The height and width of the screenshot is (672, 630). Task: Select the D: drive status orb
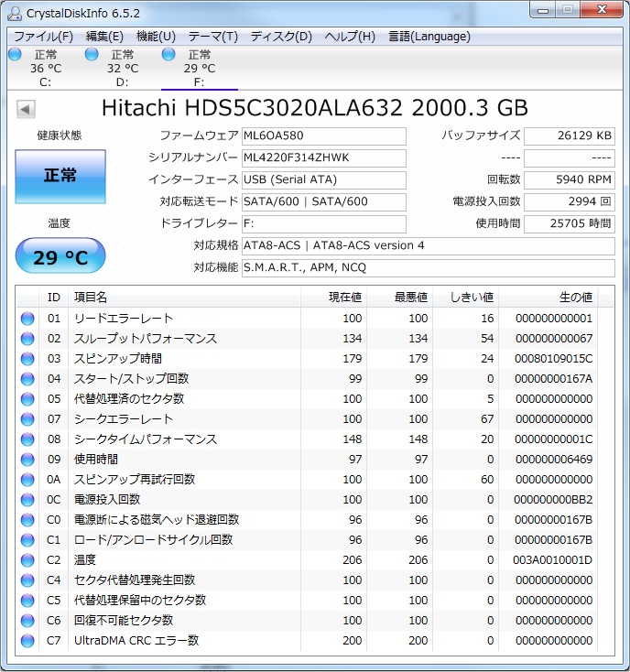pos(92,54)
